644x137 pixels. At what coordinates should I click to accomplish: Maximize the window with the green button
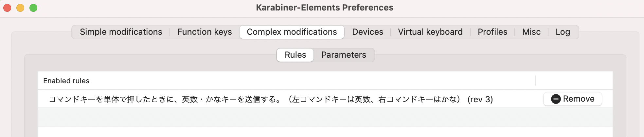click(x=33, y=8)
